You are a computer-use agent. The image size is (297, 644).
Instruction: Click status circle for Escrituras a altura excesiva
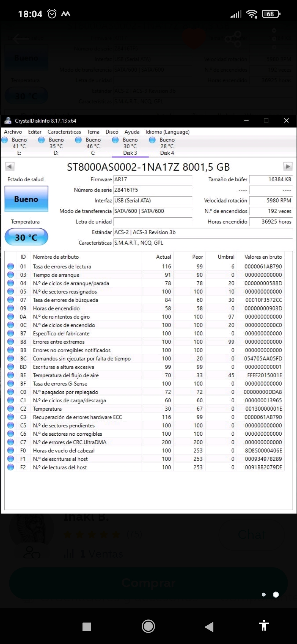point(11,367)
